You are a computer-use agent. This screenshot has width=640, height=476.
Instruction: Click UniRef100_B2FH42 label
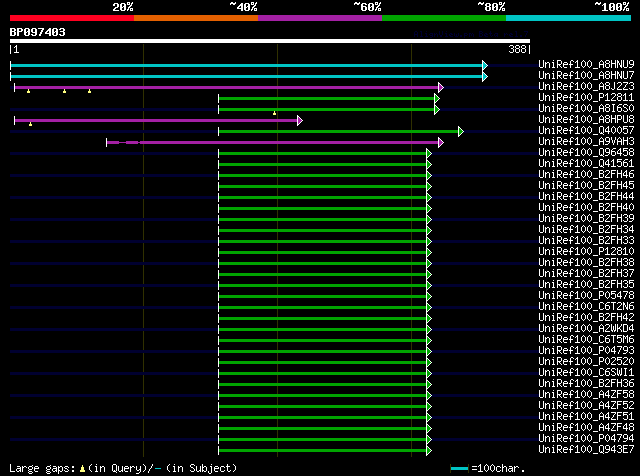[x=586, y=318]
